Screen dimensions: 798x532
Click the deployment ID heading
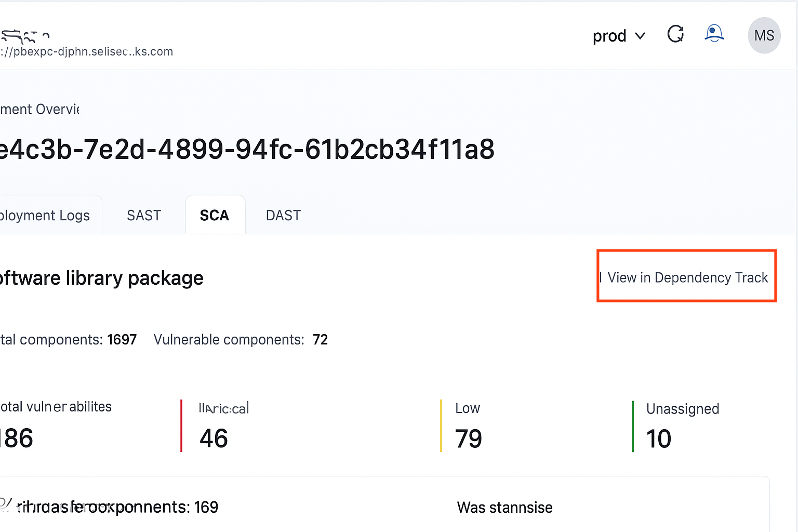(247, 150)
